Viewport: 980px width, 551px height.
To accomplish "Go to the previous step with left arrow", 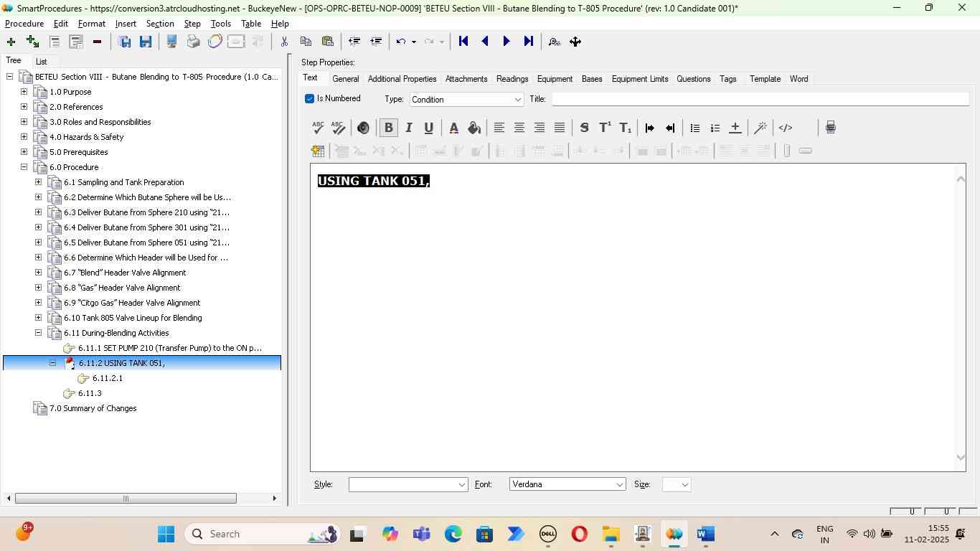I will tap(485, 42).
